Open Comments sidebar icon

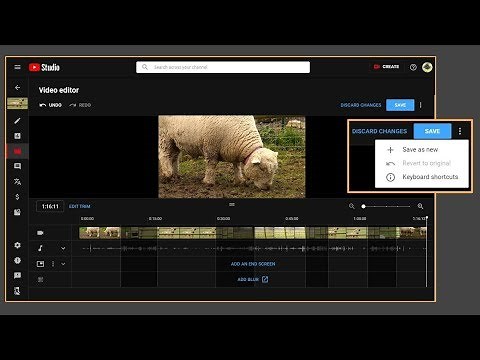17,166
